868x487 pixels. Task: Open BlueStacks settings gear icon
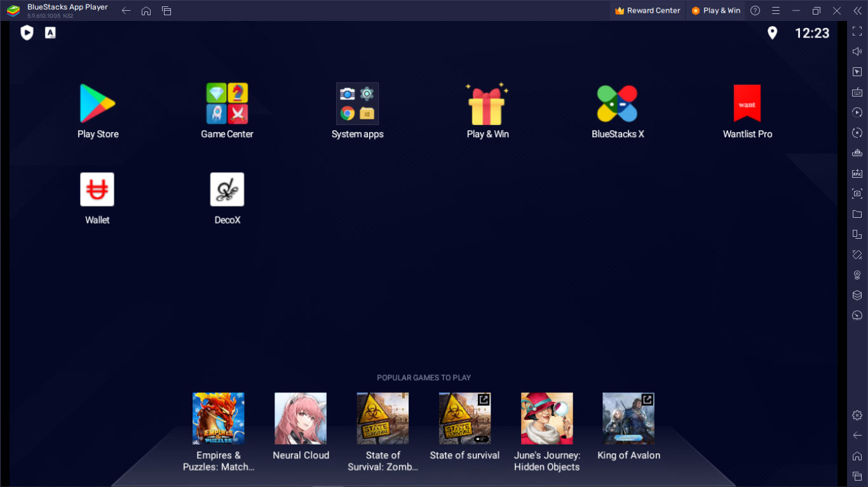click(x=857, y=415)
